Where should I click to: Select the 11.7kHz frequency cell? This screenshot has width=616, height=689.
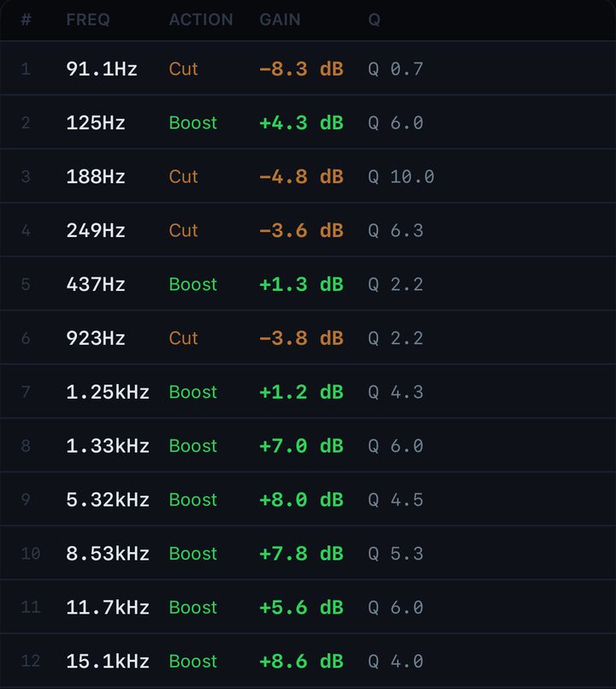click(108, 608)
